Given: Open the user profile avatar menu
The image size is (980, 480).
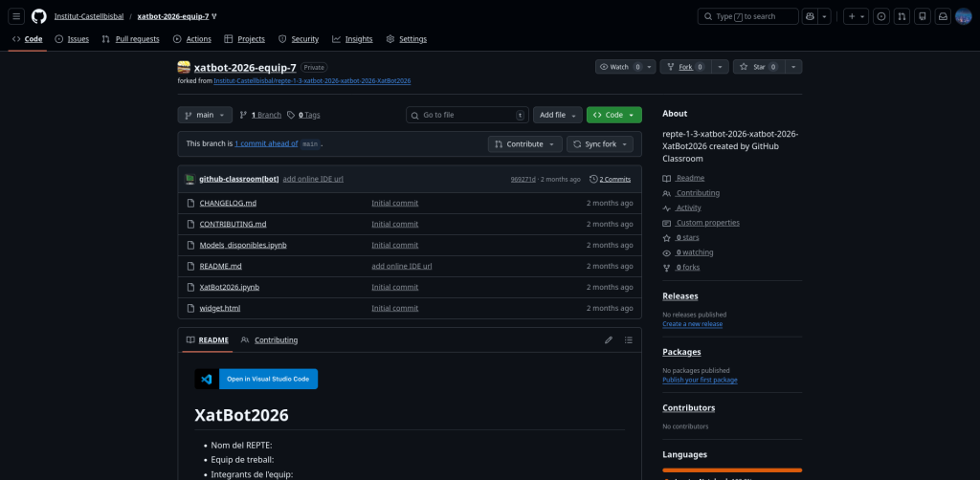Looking at the screenshot, I should 963,16.
